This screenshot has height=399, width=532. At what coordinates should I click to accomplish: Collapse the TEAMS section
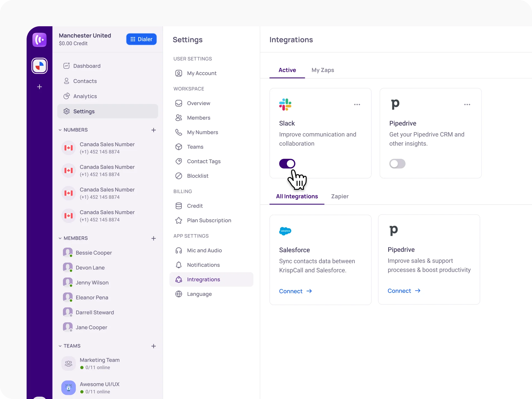(60, 346)
